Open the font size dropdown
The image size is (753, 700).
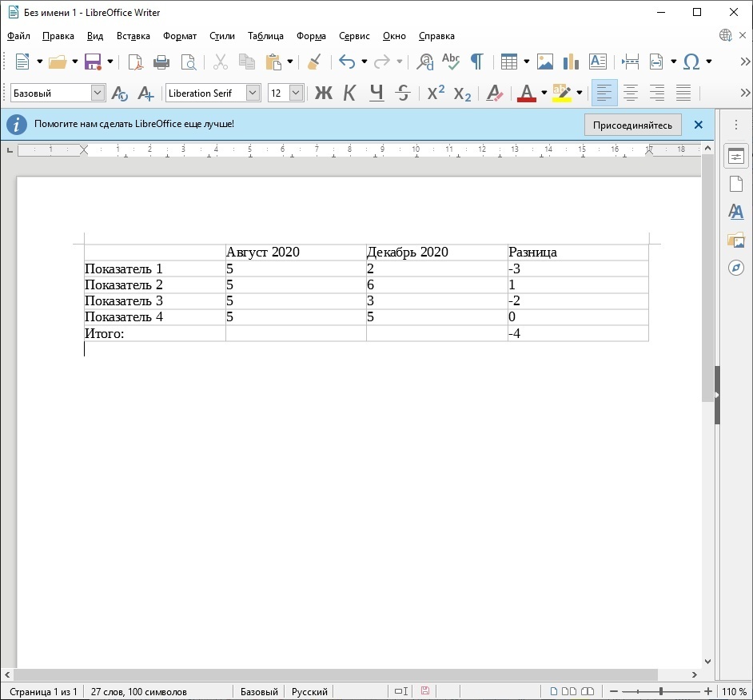[x=296, y=93]
